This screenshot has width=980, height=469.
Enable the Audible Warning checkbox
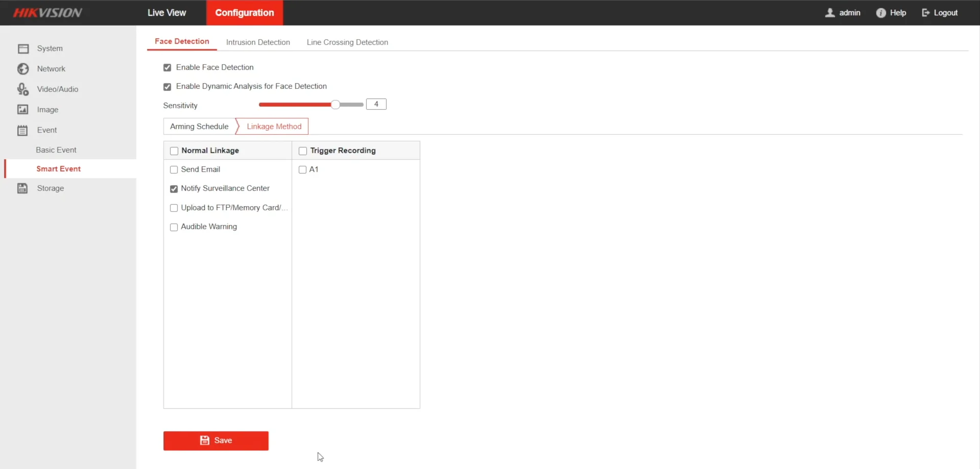(174, 227)
